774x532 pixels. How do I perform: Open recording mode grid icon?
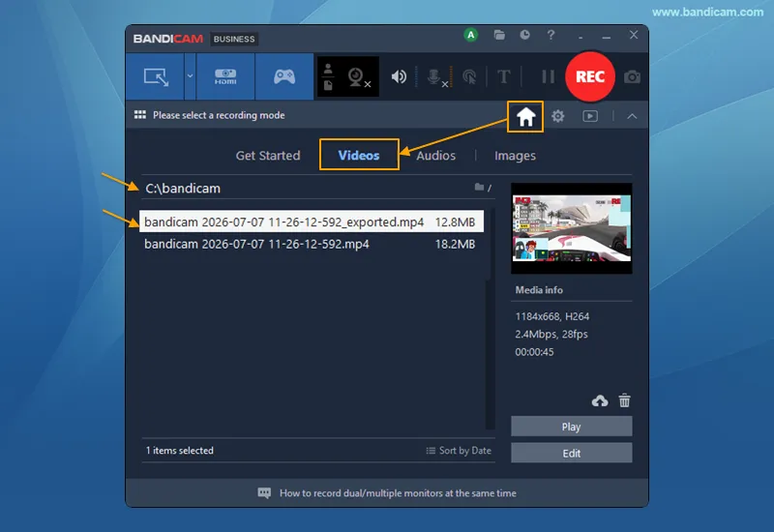pos(140,115)
